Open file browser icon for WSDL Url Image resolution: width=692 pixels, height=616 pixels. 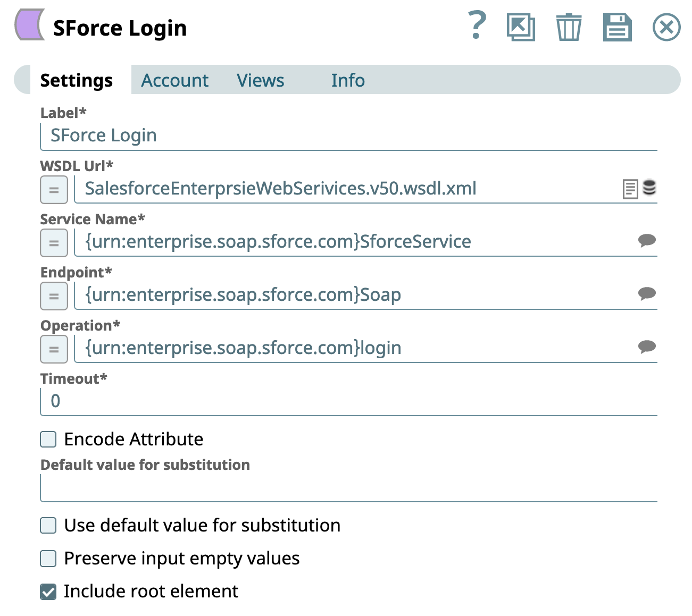coord(630,189)
